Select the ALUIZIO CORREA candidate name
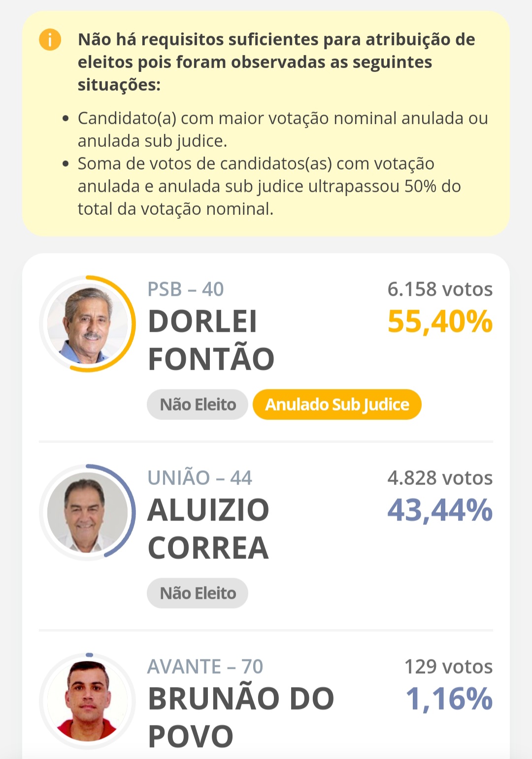Image resolution: width=532 pixels, height=759 pixels. 208,529
